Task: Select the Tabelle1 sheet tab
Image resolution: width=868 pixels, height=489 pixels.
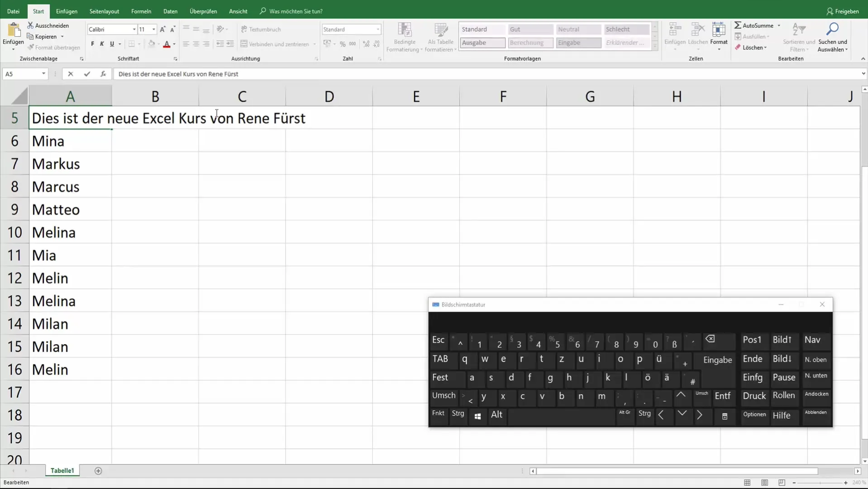Action: pyautogui.click(x=62, y=470)
